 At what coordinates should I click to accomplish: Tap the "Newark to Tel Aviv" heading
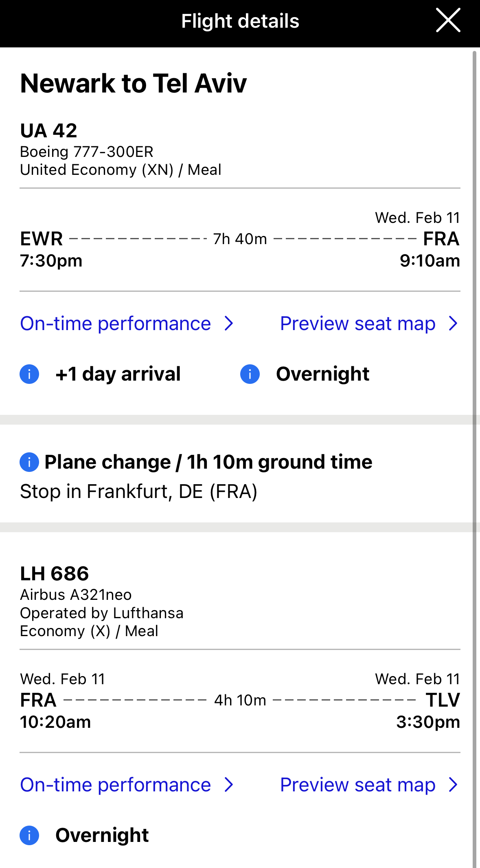[134, 84]
